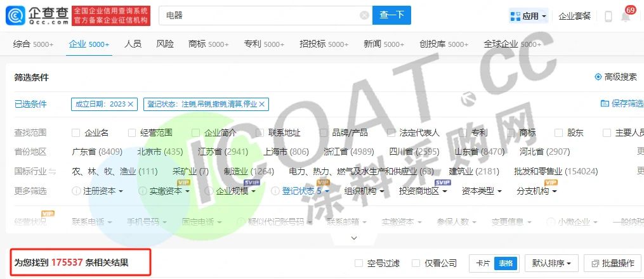The height and width of the screenshot is (279, 644).
Task: Remove the 登记状态 filter tag
Action: point(262,104)
